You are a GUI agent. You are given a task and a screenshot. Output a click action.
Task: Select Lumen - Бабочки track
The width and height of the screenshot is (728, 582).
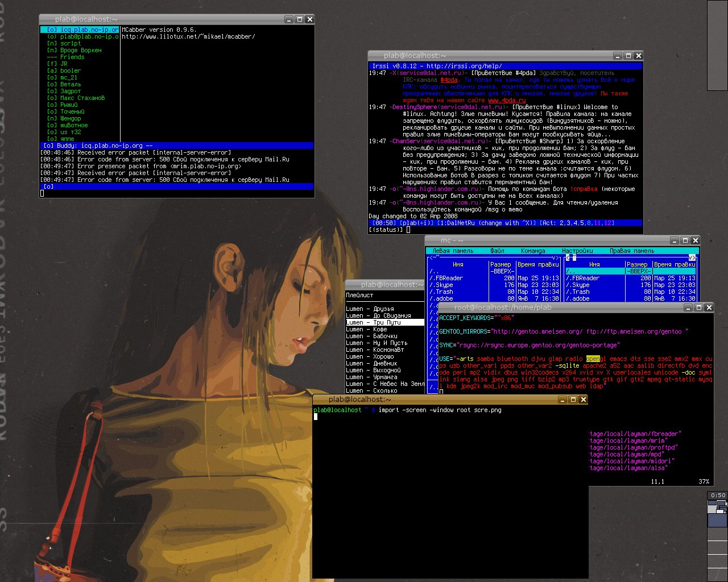coord(371,336)
